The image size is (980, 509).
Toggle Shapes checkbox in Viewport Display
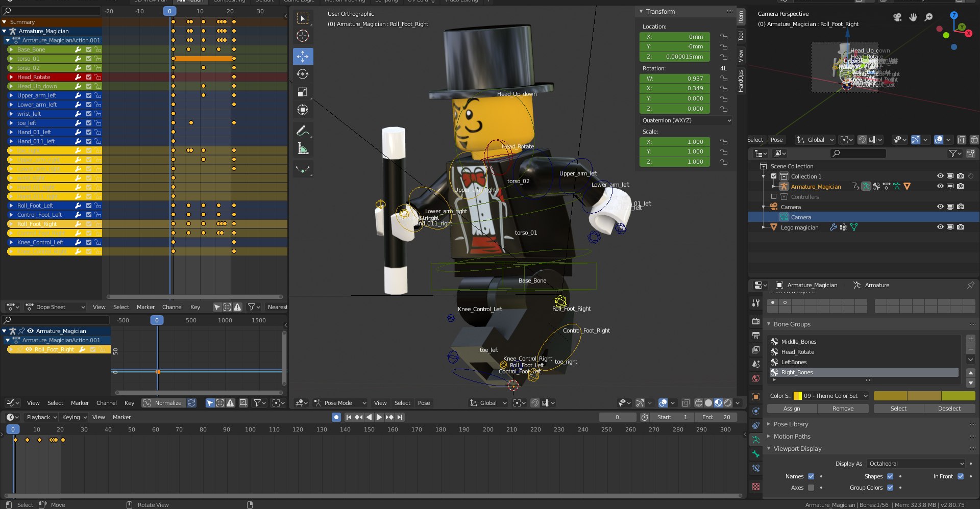pyautogui.click(x=890, y=476)
